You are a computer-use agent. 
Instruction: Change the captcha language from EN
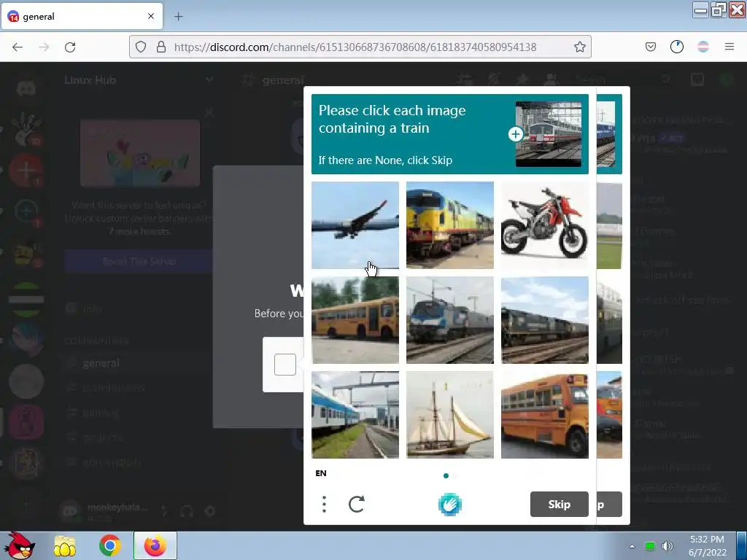coord(321,473)
